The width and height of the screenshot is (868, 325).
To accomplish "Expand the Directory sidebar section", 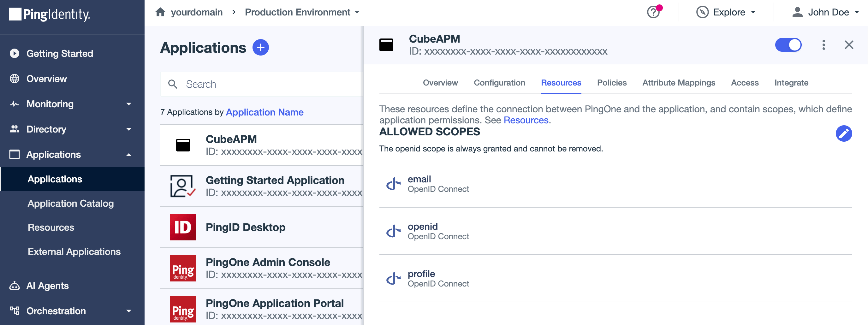I will click(x=72, y=129).
